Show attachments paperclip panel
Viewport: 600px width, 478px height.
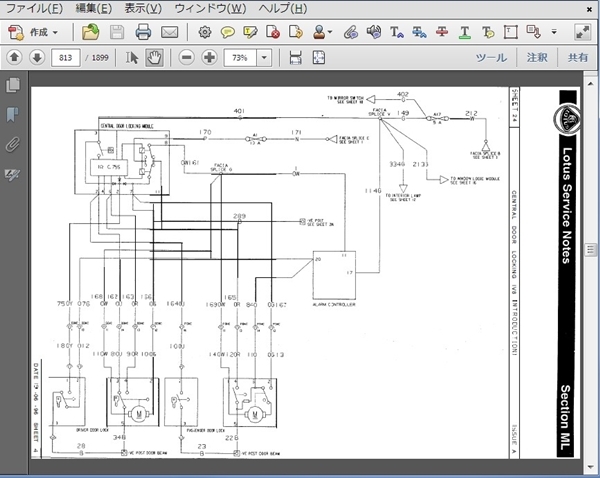click(13, 145)
